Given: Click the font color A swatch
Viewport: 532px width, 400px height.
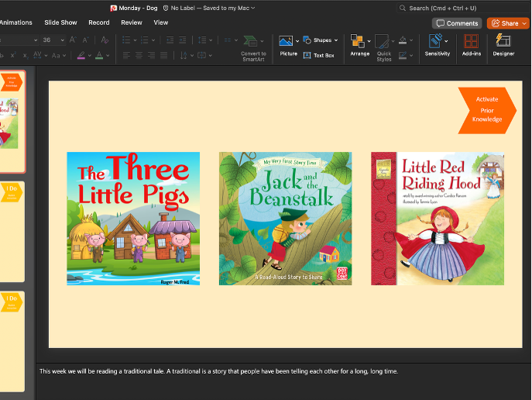Looking at the screenshot, I should pyautogui.click(x=99, y=55).
